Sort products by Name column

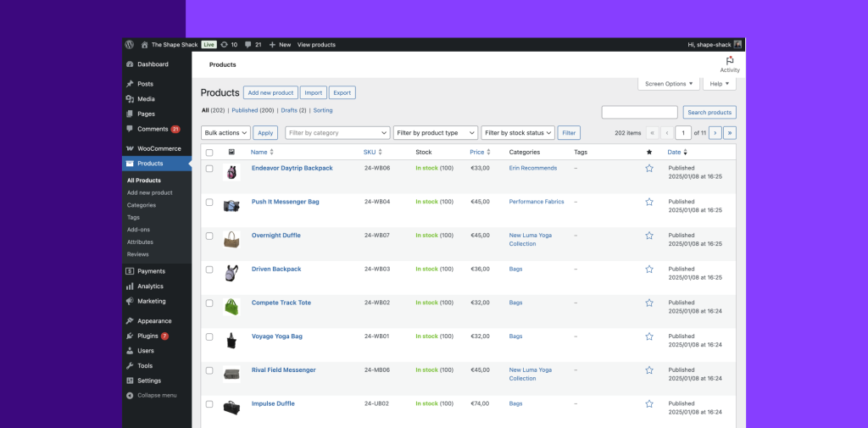tap(263, 153)
